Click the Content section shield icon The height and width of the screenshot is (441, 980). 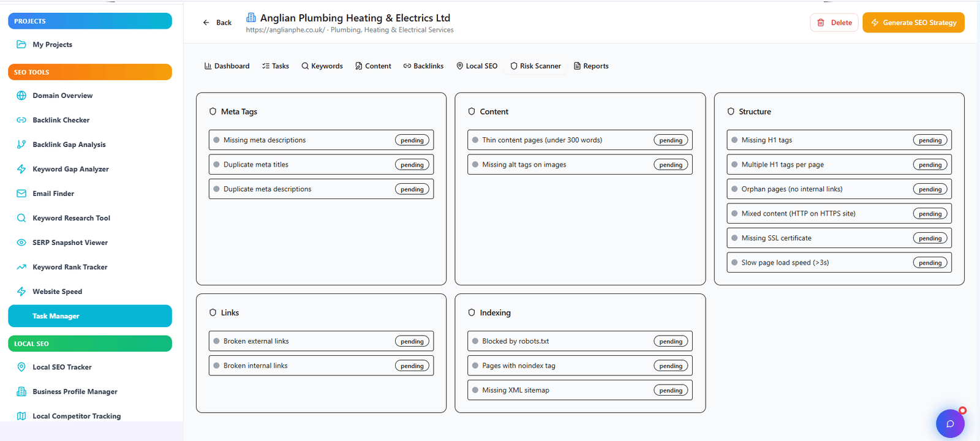[x=472, y=111]
